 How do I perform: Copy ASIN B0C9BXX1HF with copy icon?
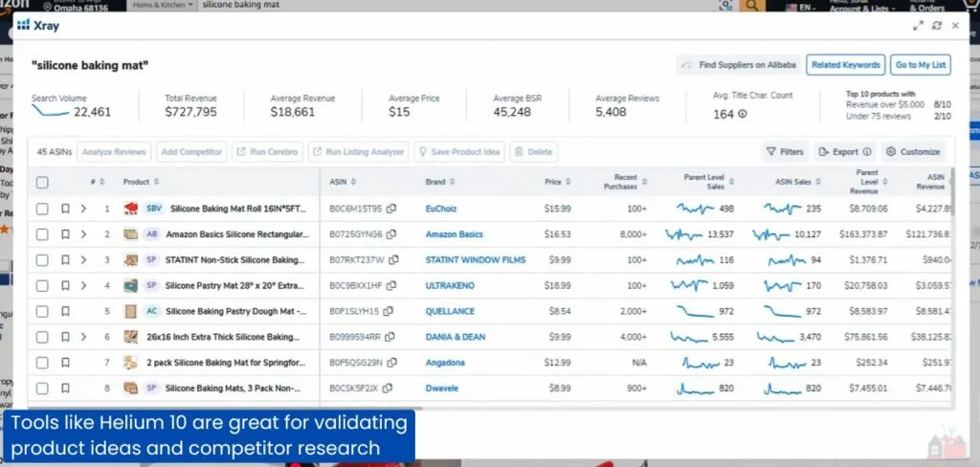pos(390,286)
